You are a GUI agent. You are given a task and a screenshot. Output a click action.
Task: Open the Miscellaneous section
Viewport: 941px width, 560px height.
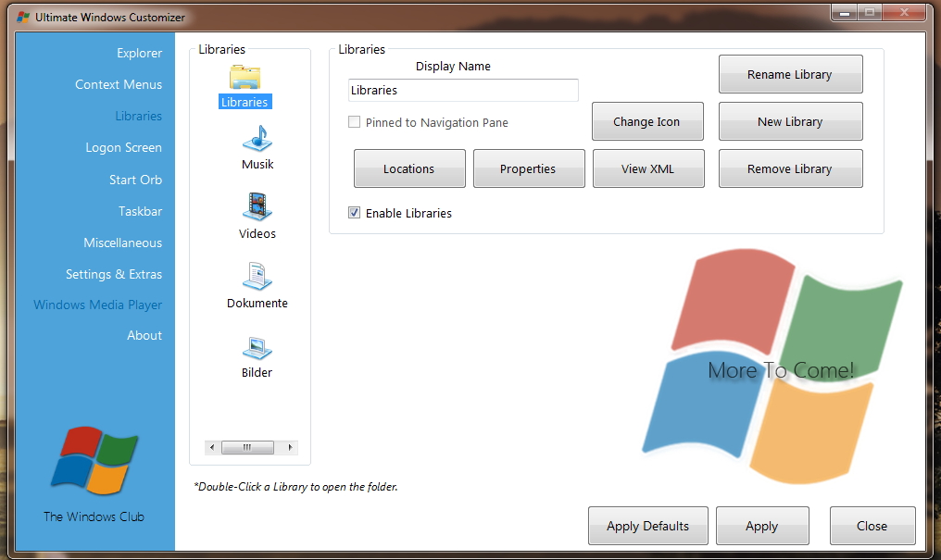click(122, 243)
